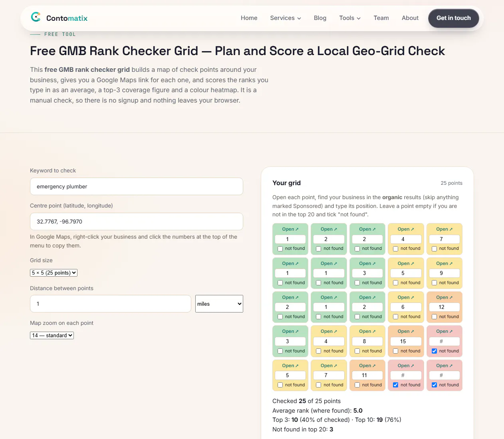Image resolution: width=504 pixels, height=439 pixels.
Task: Click the 'Not found in top 20: 3' line
Action: point(303,429)
